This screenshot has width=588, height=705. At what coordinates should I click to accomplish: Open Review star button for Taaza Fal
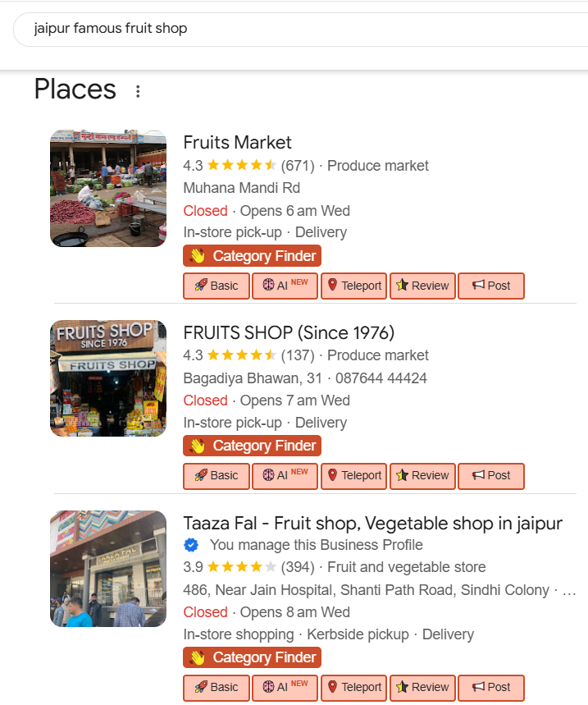click(x=422, y=687)
